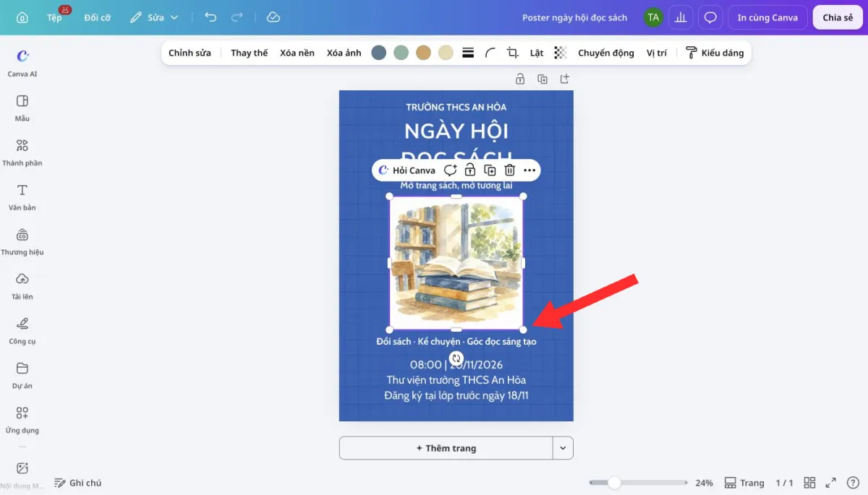Select the TRƯỜNG THCS AN HÒA text
868x495 pixels.
point(456,107)
